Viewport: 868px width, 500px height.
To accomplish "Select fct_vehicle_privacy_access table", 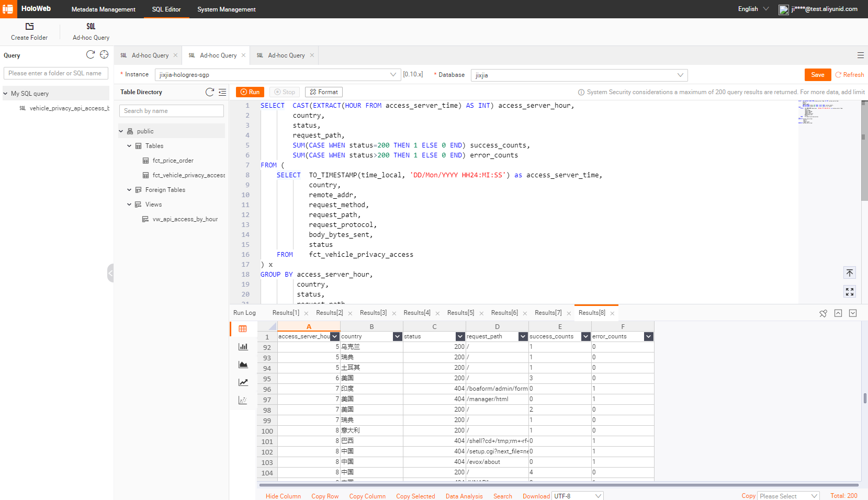I will tap(189, 175).
